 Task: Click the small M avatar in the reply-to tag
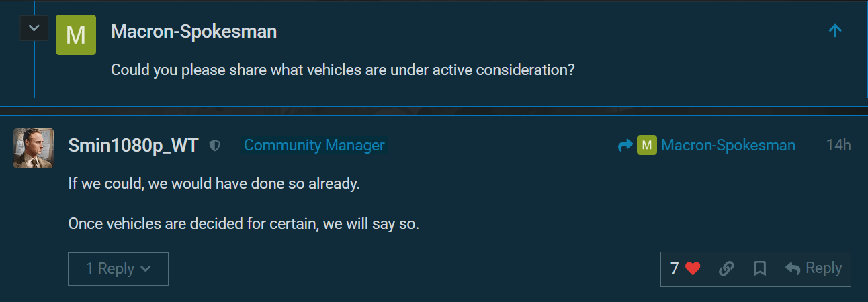(x=646, y=145)
